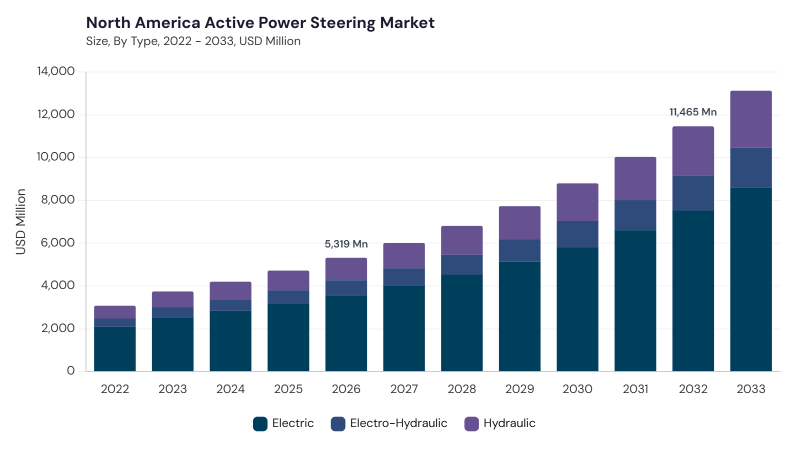Screen dimensions: 800x450
Task: Click the 2023 x-axis label
Action: (172, 389)
